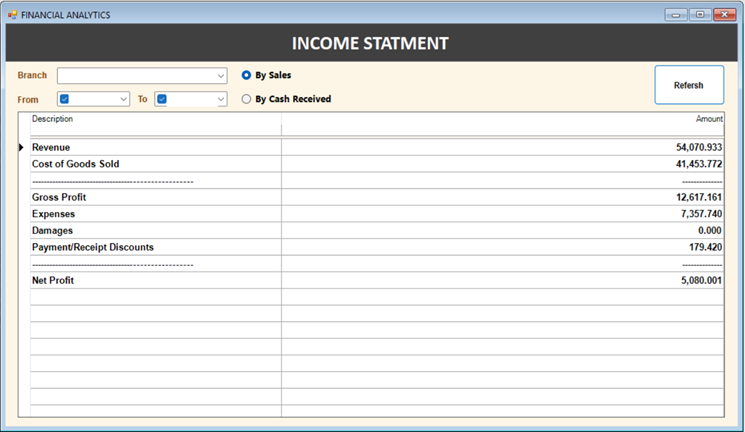Click the Financial Analytics app icon in title bar
The height and width of the screenshot is (432, 745).
12,15
